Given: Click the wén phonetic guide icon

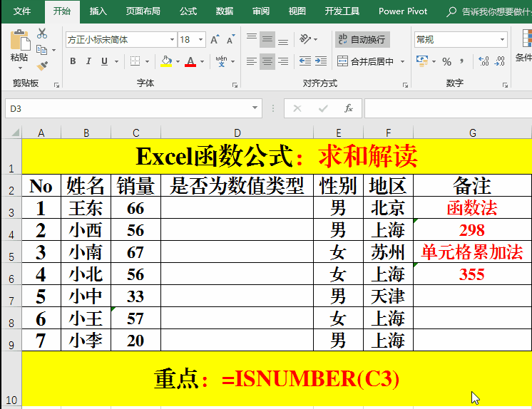Looking at the screenshot, I should coord(221,61).
